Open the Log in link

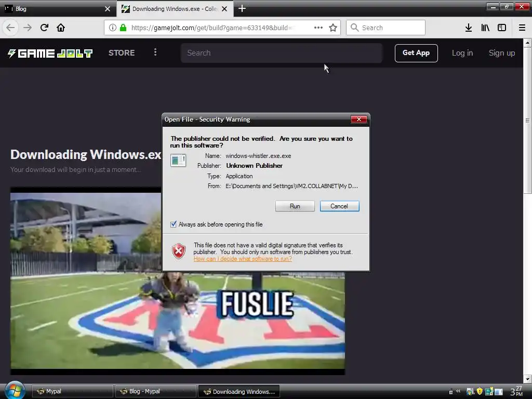462,53
